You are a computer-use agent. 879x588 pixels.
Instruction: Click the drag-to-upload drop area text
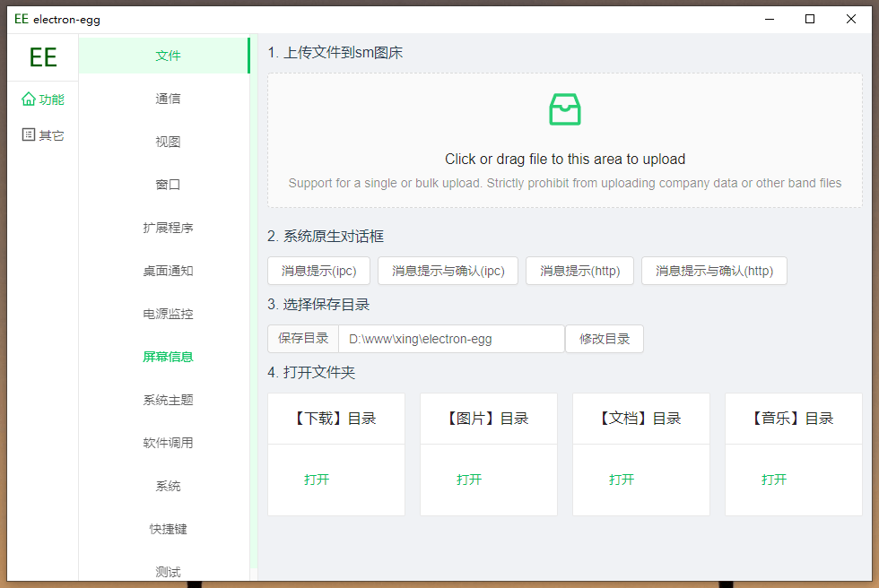tap(564, 160)
